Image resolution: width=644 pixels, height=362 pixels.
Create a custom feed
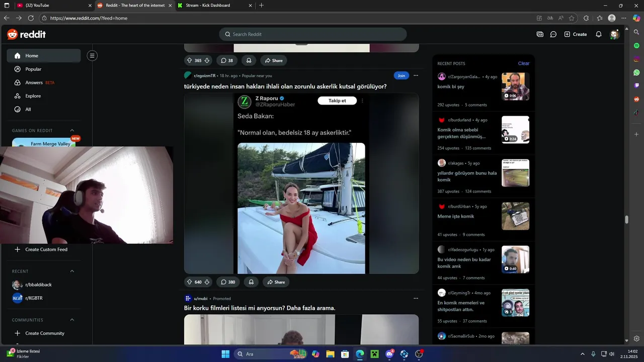tap(44, 249)
